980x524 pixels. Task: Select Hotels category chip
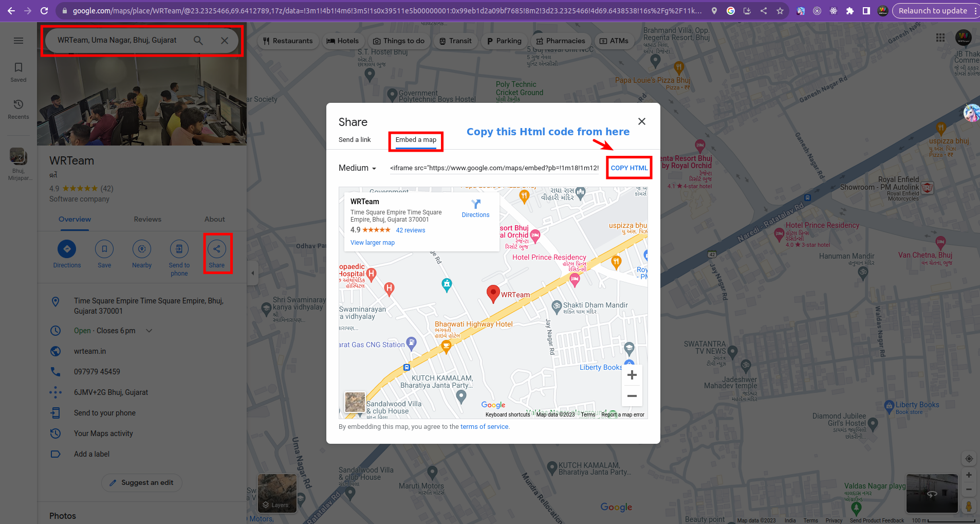click(342, 41)
